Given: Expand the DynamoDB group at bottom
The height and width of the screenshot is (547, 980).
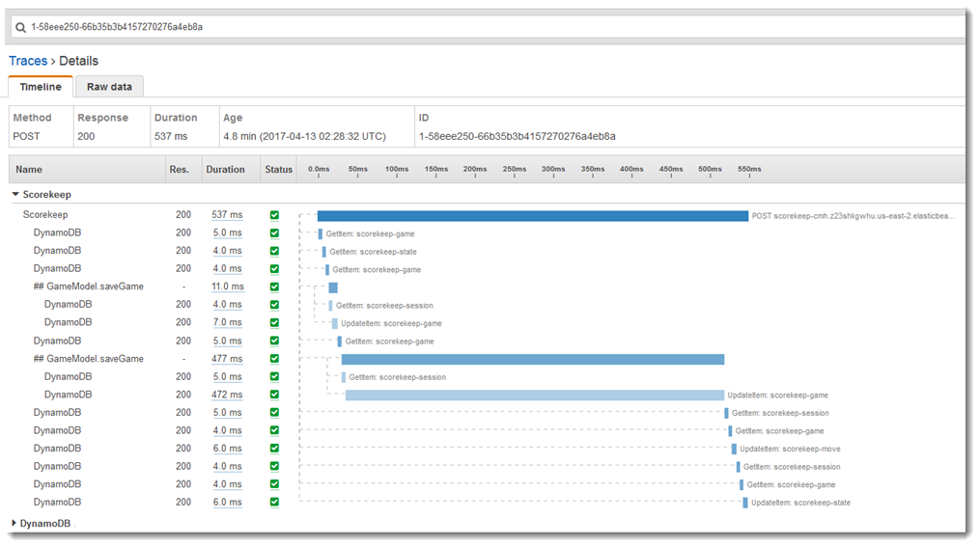Looking at the screenshot, I should (14, 523).
